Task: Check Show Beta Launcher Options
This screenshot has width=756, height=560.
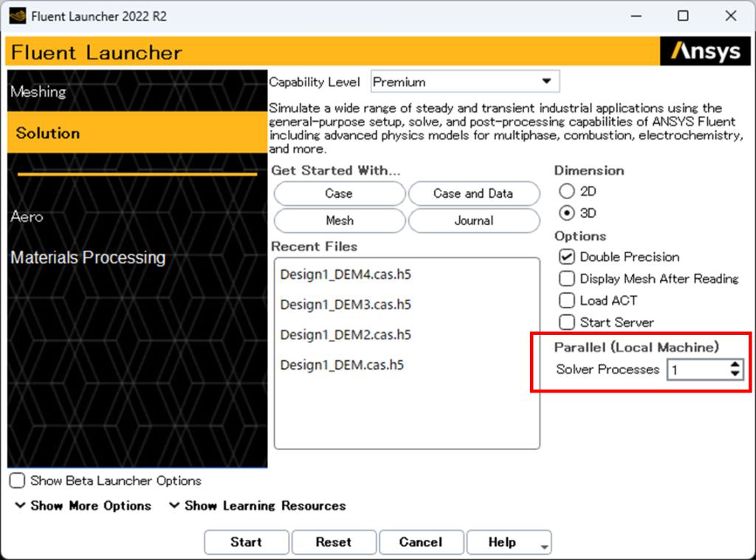Action: click(x=18, y=480)
